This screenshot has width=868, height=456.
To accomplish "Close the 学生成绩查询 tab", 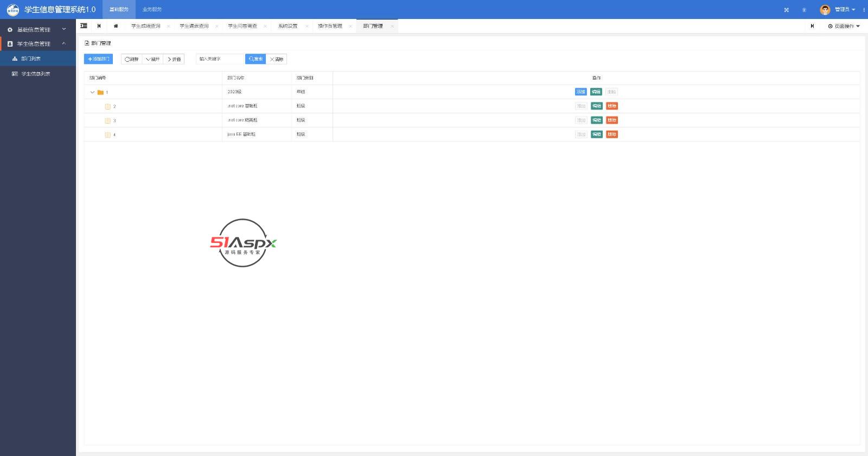I will [168, 26].
